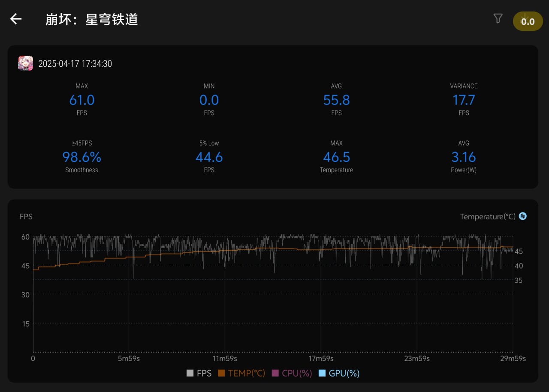Image resolution: width=549 pixels, height=392 pixels.
Task: Select the 5% Low value 44.6
Action: tap(209, 157)
